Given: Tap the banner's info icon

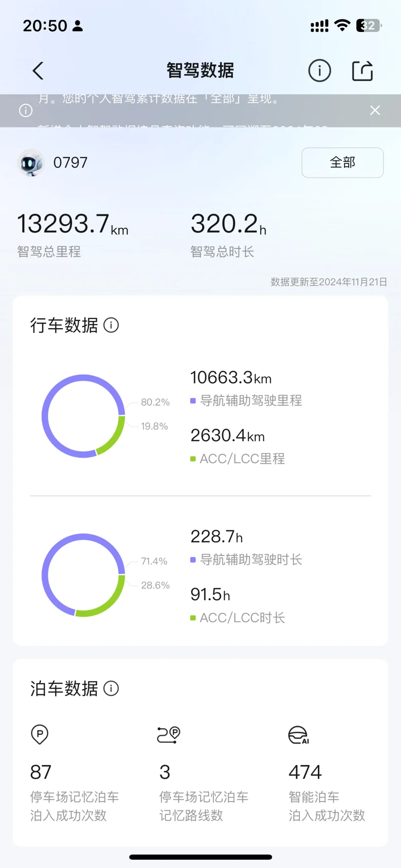Looking at the screenshot, I should tap(26, 111).
